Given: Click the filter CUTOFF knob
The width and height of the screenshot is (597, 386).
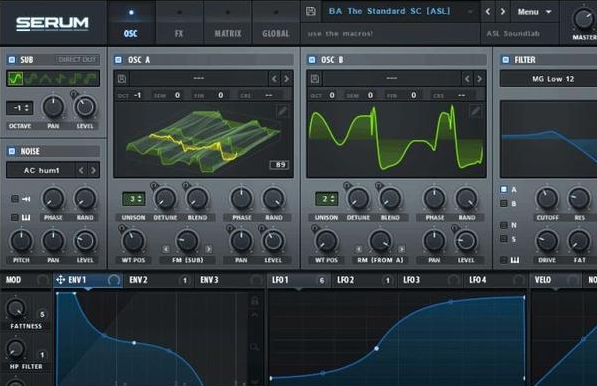Looking at the screenshot, I should coord(547,198).
